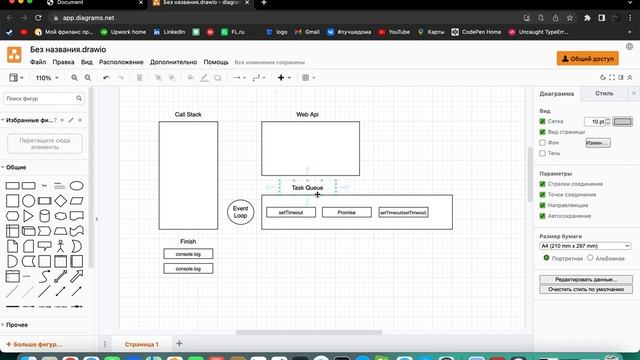Click the globe language icon

(x=629, y=47)
